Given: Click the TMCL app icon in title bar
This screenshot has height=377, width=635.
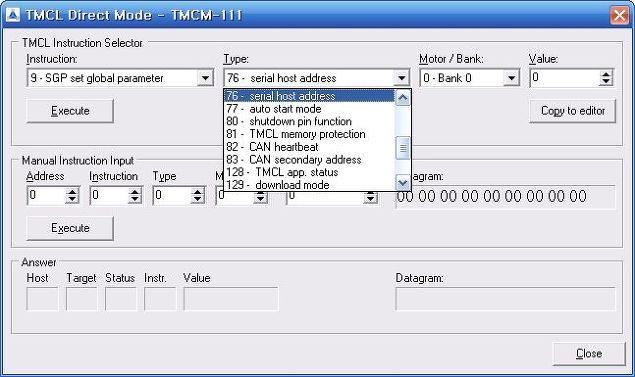Looking at the screenshot, I should [13, 15].
